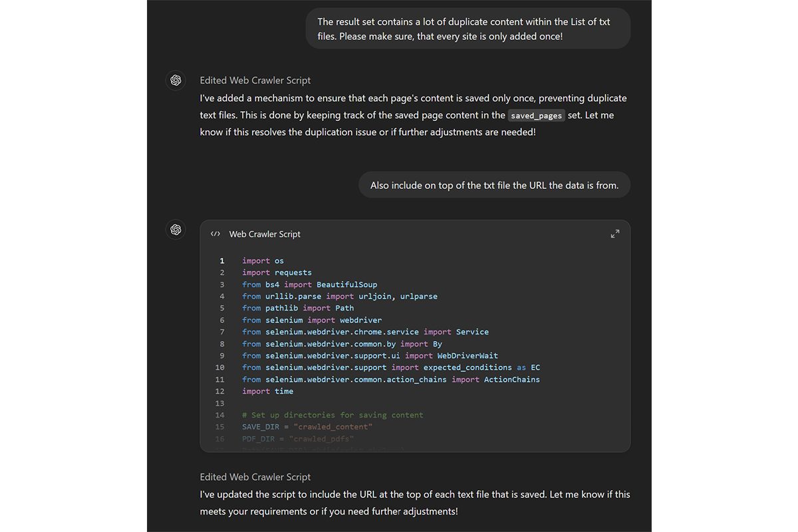Click the ChatGPT avatar beside first edited response
The image size is (798, 532).
175,80
